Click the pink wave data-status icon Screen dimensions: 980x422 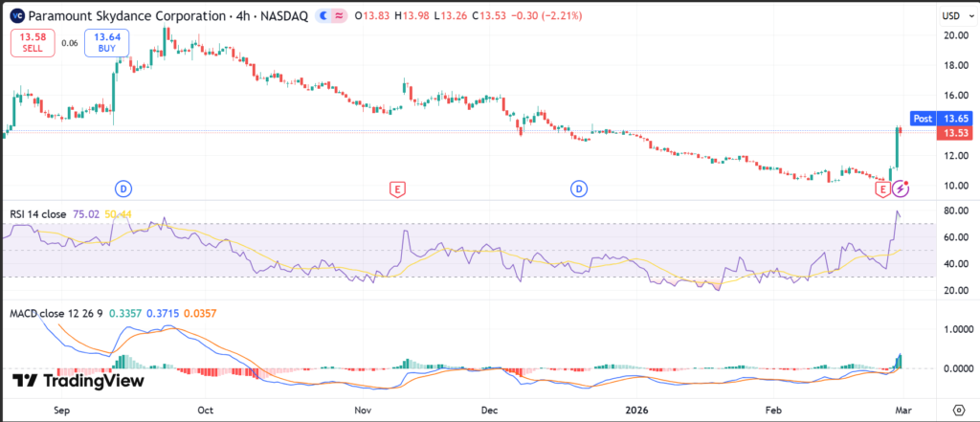[x=342, y=16]
